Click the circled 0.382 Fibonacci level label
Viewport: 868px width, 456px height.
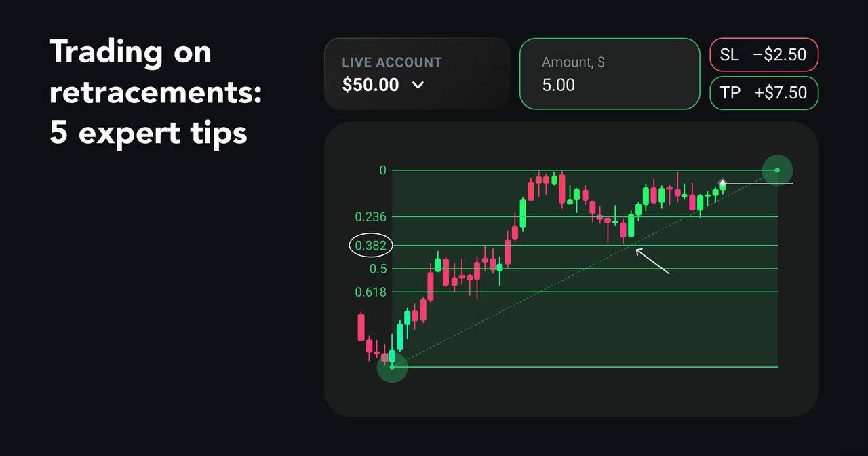point(371,246)
